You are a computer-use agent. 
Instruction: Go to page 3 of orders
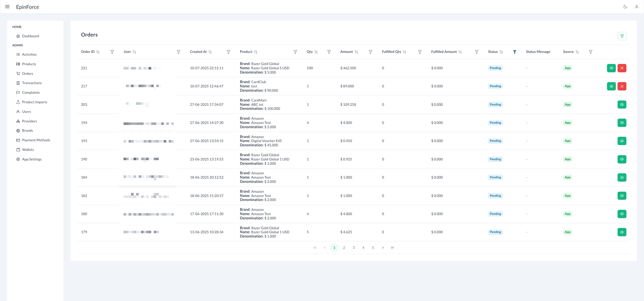point(353,248)
